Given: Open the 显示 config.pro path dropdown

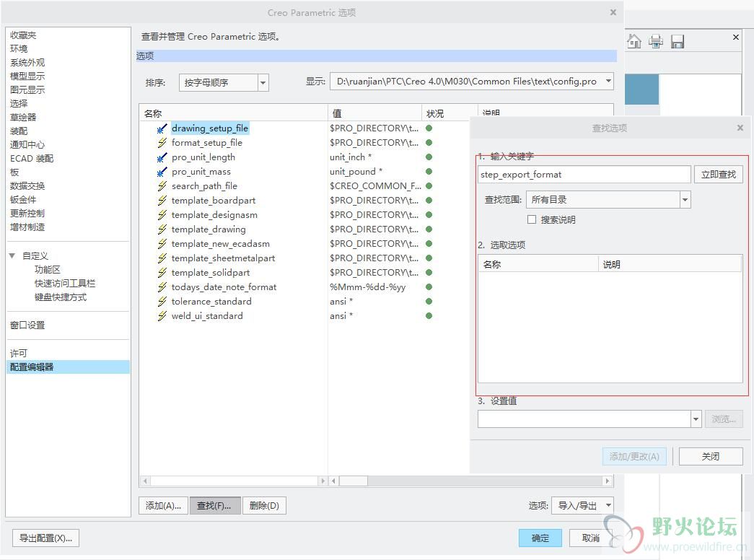Looking at the screenshot, I should coord(608,82).
